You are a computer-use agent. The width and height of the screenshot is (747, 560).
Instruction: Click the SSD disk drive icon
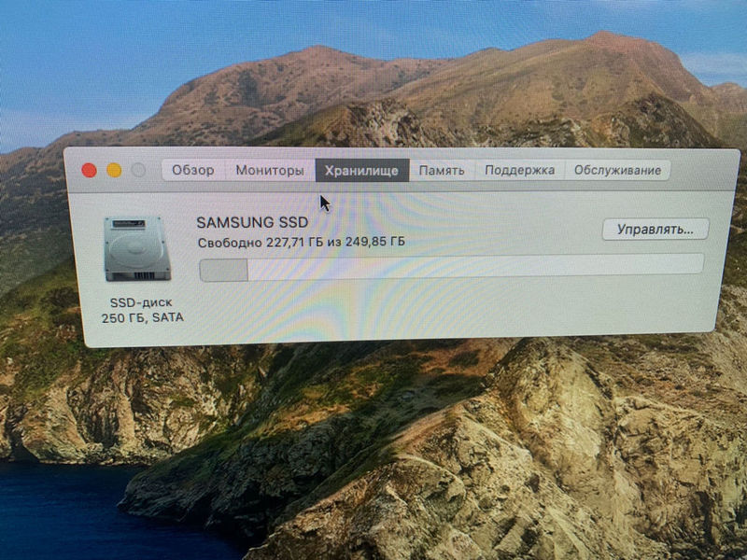click(x=137, y=249)
